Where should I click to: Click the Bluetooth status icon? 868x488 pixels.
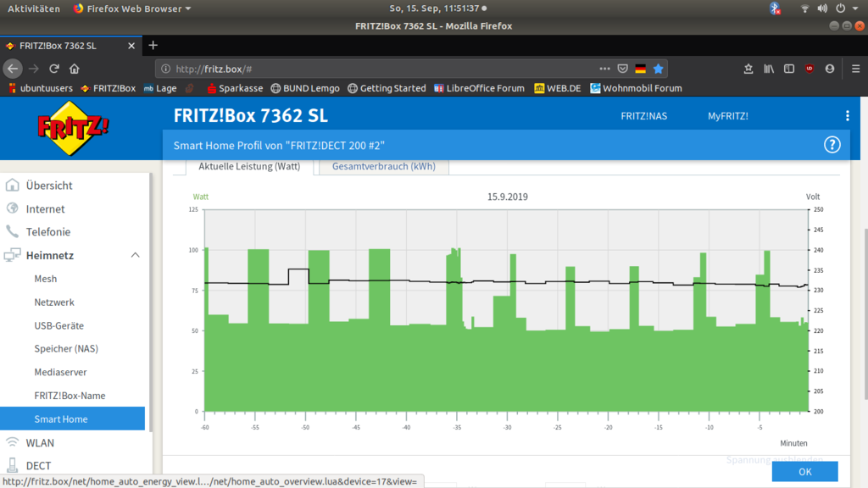(775, 8)
